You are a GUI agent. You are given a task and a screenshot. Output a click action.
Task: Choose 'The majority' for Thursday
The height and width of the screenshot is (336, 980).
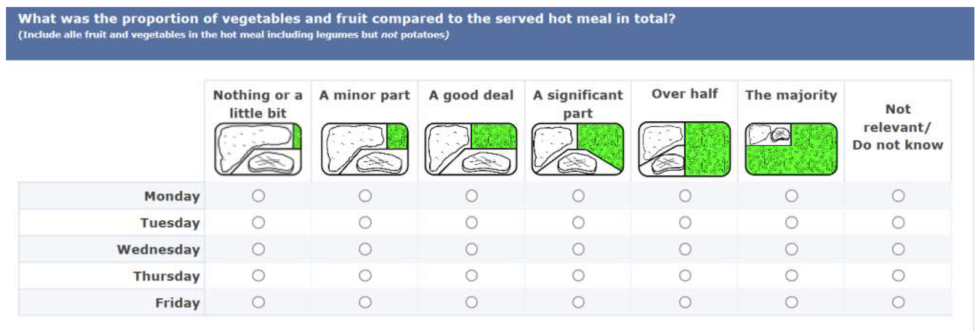coord(792,276)
